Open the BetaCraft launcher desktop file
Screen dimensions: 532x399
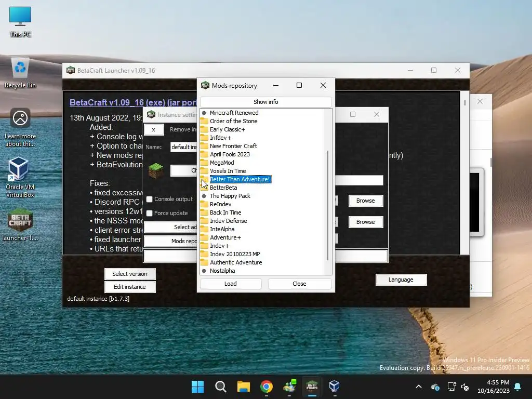click(20, 224)
